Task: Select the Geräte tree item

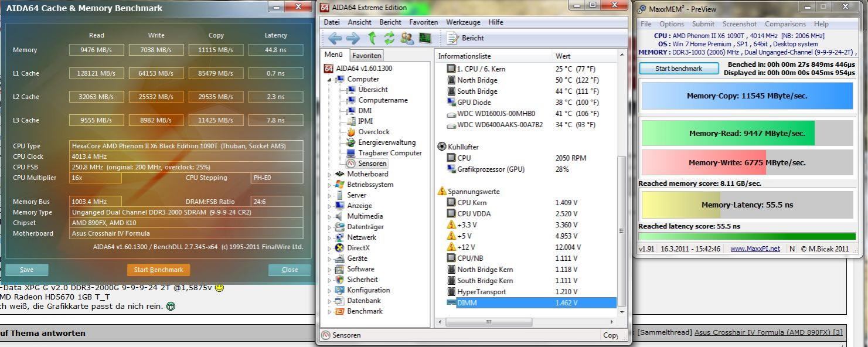Action: (357, 258)
